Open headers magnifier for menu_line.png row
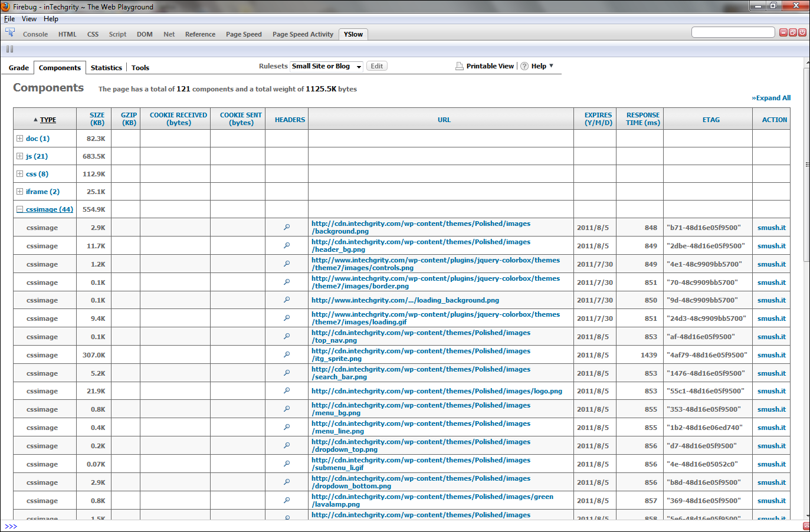 tap(287, 427)
